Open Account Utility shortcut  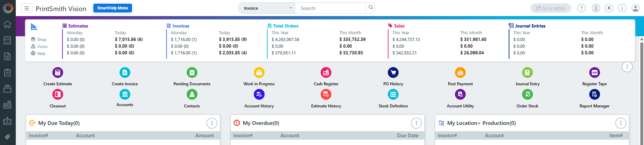(460, 99)
